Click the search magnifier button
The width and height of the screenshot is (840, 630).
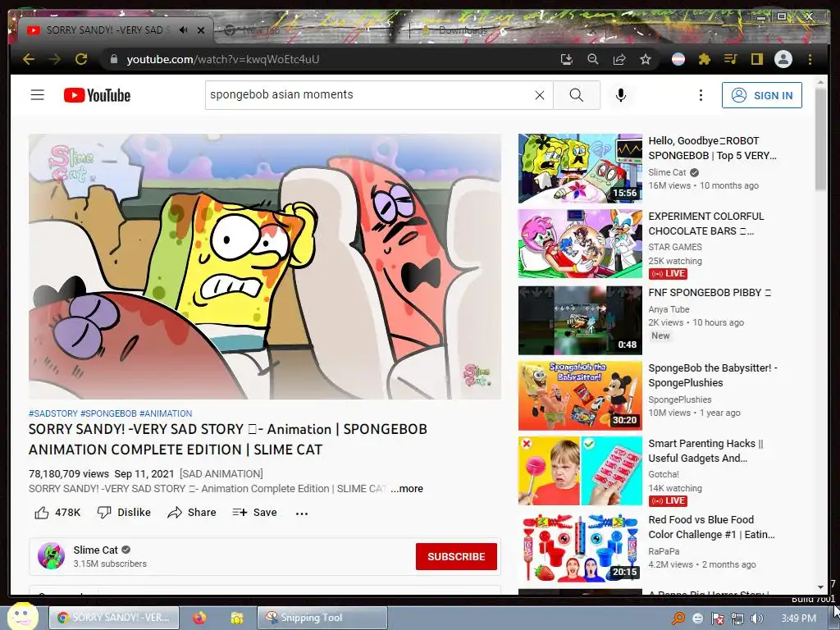577,95
